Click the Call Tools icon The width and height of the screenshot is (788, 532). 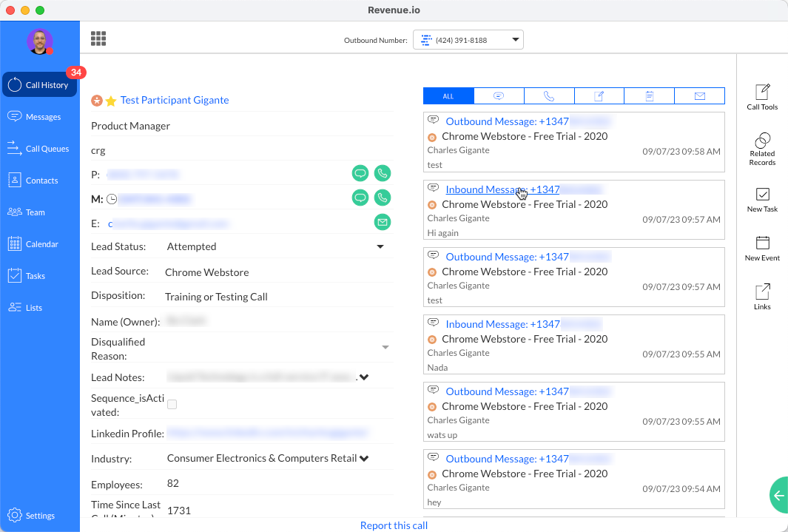762,92
